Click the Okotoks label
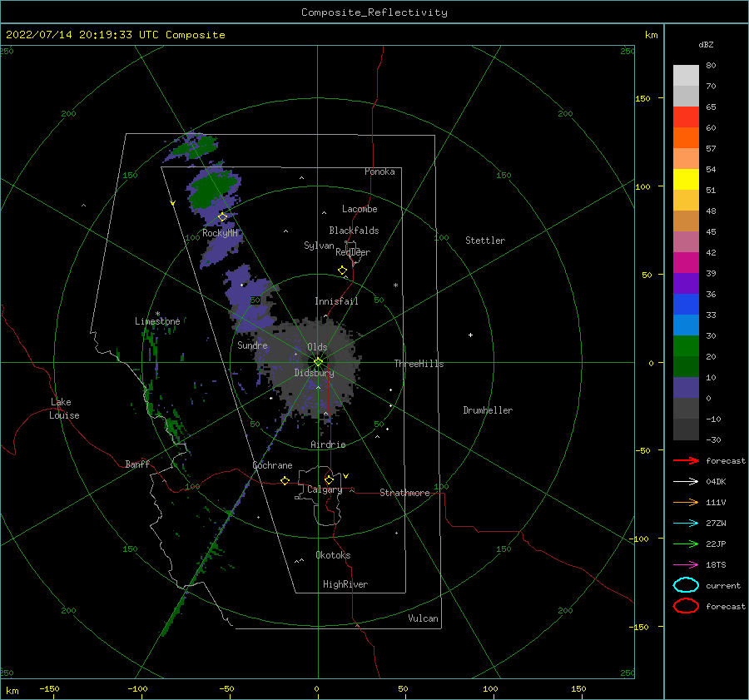The image size is (749, 700). point(333,555)
